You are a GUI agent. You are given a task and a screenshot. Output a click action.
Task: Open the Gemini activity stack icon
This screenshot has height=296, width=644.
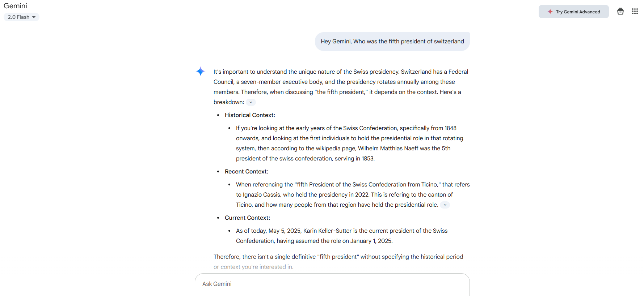click(x=620, y=12)
